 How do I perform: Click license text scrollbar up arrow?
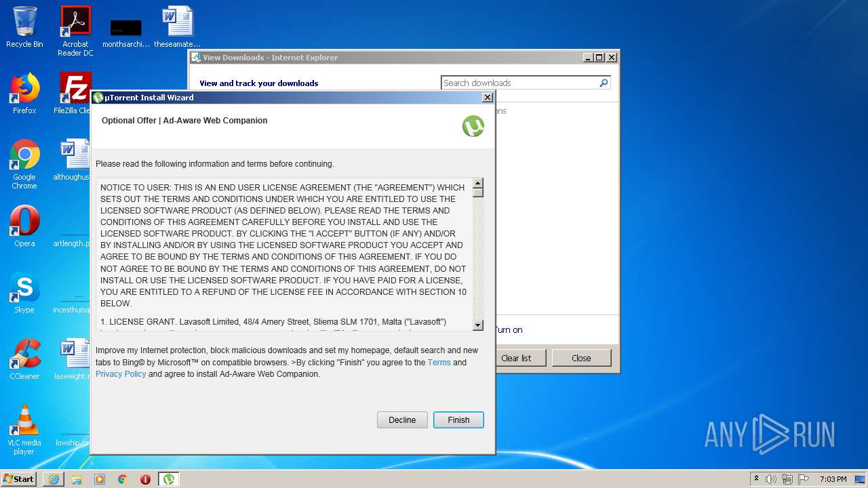(478, 183)
